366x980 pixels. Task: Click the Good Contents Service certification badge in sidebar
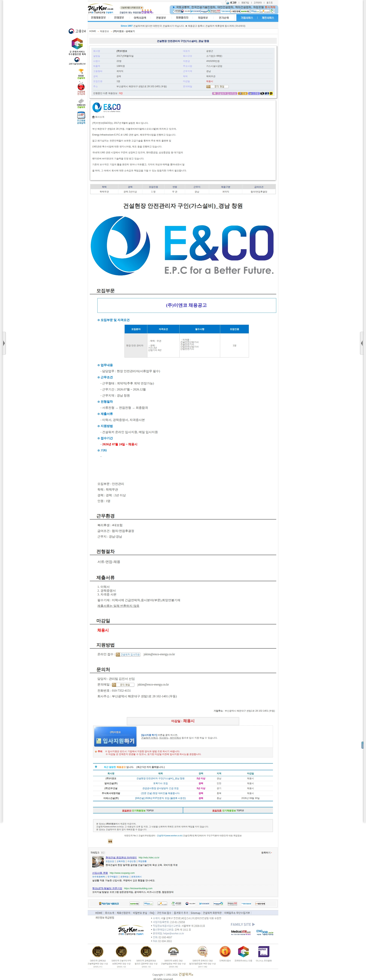[77, 46]
